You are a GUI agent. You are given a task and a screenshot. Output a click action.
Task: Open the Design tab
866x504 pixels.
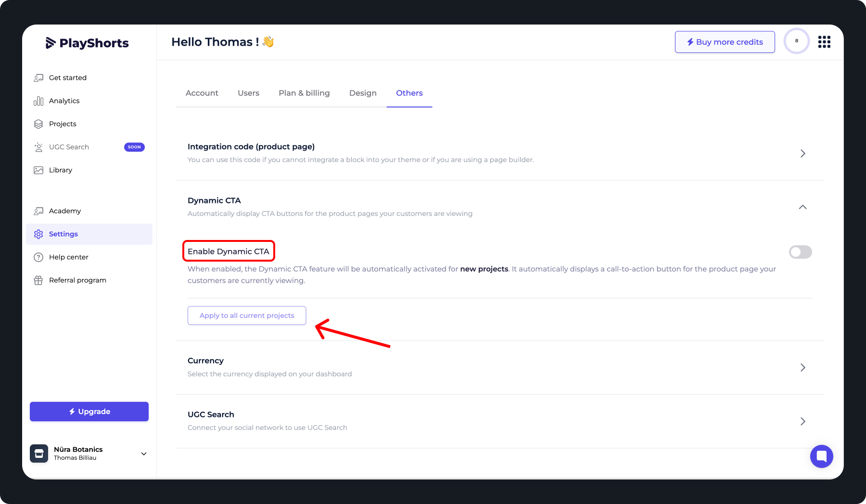tap(363, 93)
